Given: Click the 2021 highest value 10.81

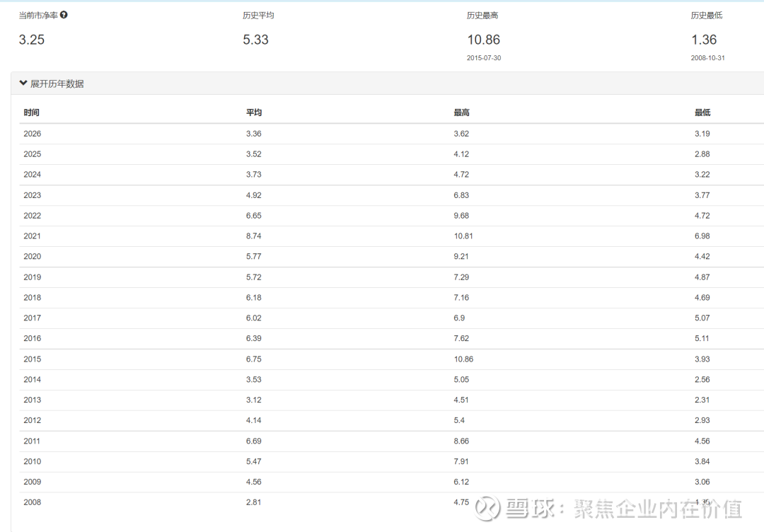Looking at the screenshot, I should [x=463, y=236].
